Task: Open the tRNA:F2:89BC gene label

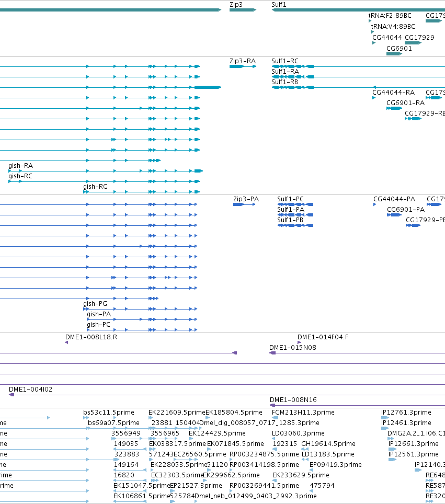Action: [390, 16]
